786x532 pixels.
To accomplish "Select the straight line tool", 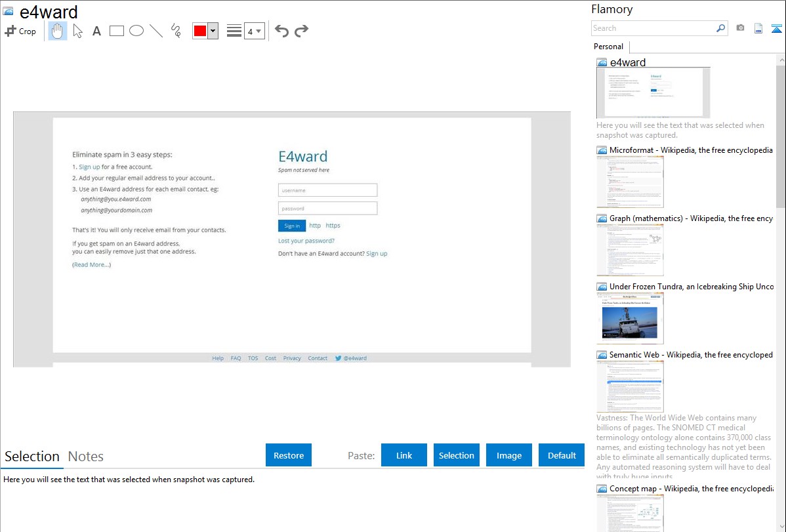I will pyautogui.click(x=156, y=31).
